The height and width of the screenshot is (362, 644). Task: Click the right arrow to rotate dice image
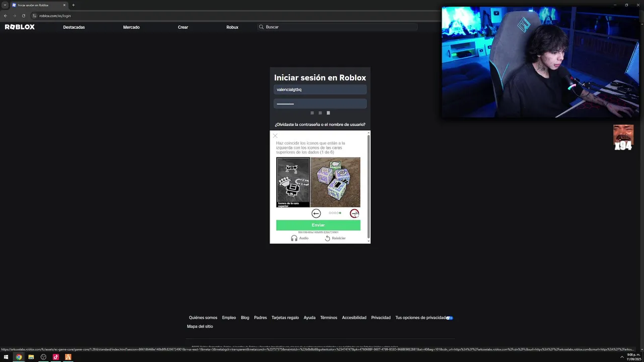[355, 214]
